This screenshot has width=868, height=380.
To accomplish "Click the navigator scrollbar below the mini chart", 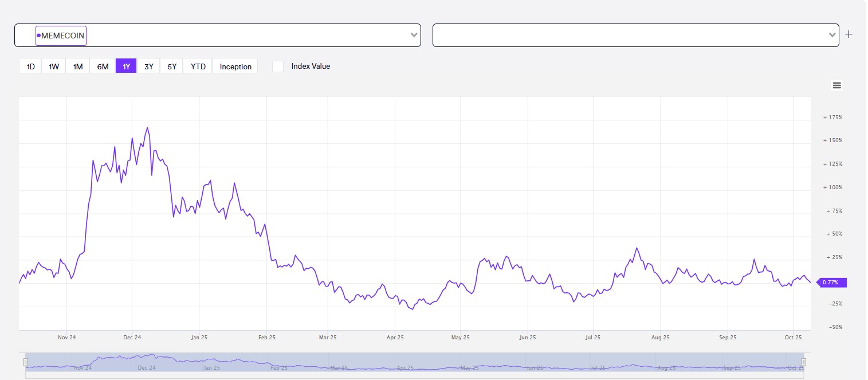I will coord(414,375).
